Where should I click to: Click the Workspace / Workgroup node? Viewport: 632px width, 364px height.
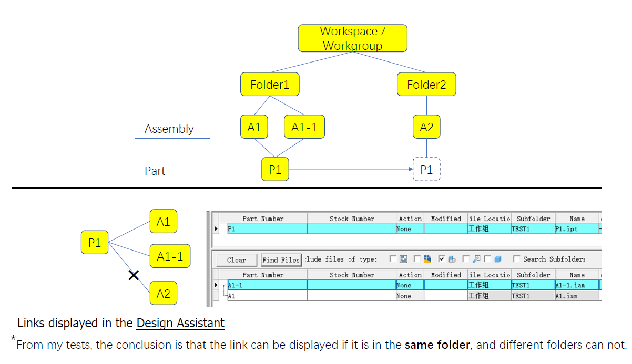[x=353, y=38]
